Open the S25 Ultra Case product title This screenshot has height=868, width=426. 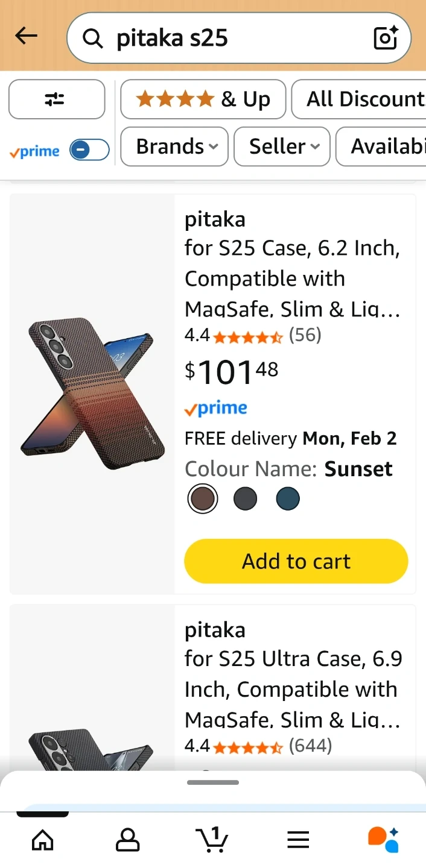point(293,688)
